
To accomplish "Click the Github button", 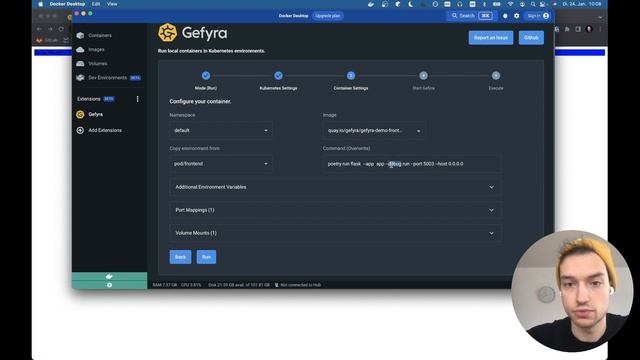I will pos(531,38).
